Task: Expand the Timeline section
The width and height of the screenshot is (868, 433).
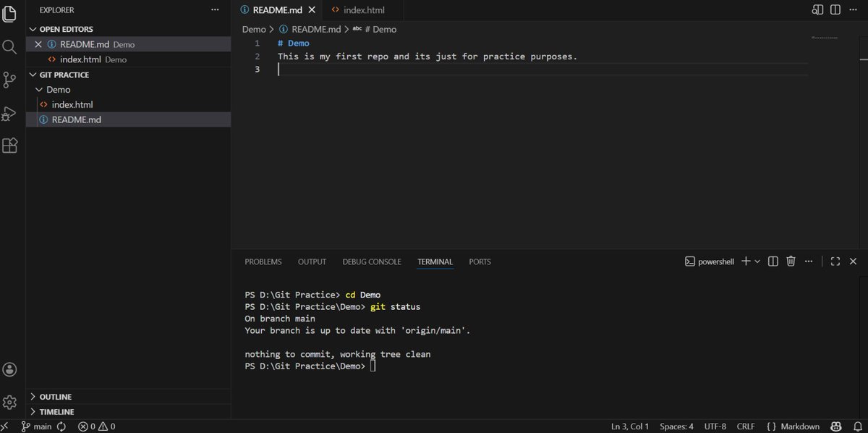Action: (56, 412)
